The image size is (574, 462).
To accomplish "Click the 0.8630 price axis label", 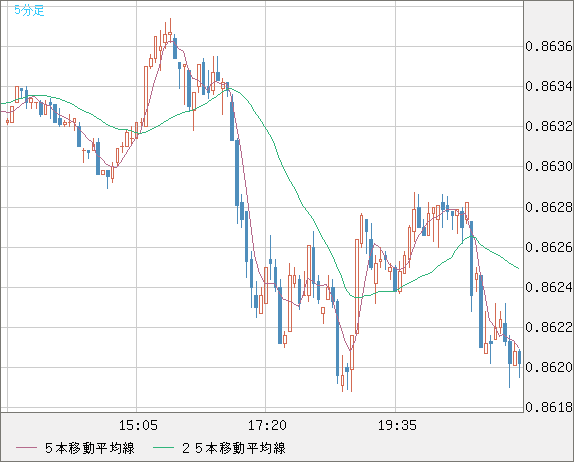I will click(x=549, y=167).
